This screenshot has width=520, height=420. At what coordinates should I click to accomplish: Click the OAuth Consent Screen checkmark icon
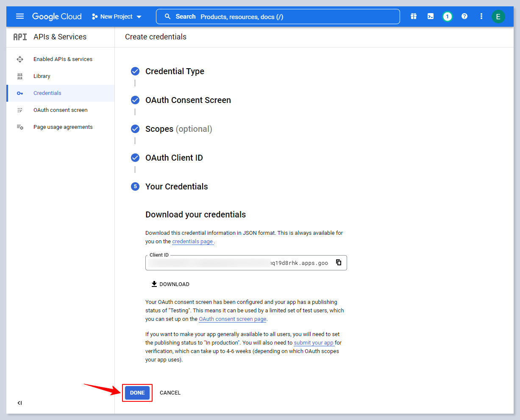pos(135,100)
